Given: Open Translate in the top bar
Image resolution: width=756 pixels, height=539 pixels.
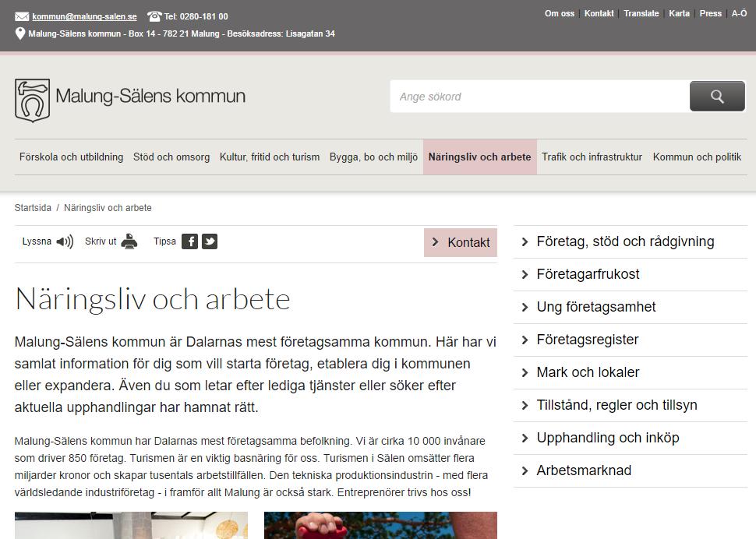Looking at the screenshot, I should [x=641, y=13].
